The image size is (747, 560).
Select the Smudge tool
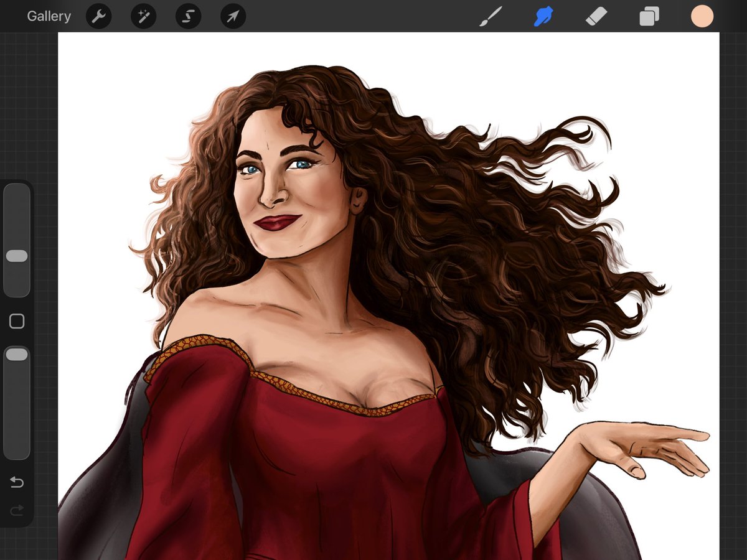coord(543,16)
